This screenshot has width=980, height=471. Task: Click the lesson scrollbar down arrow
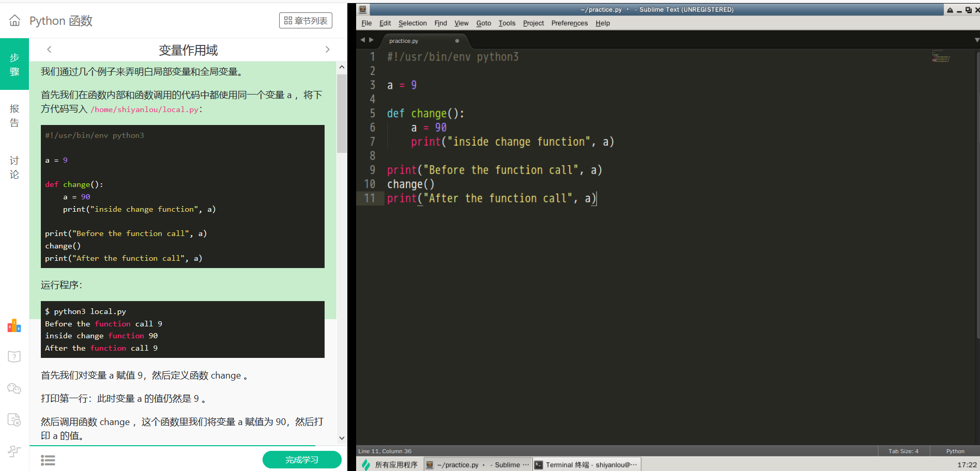(x=342, y=438)
